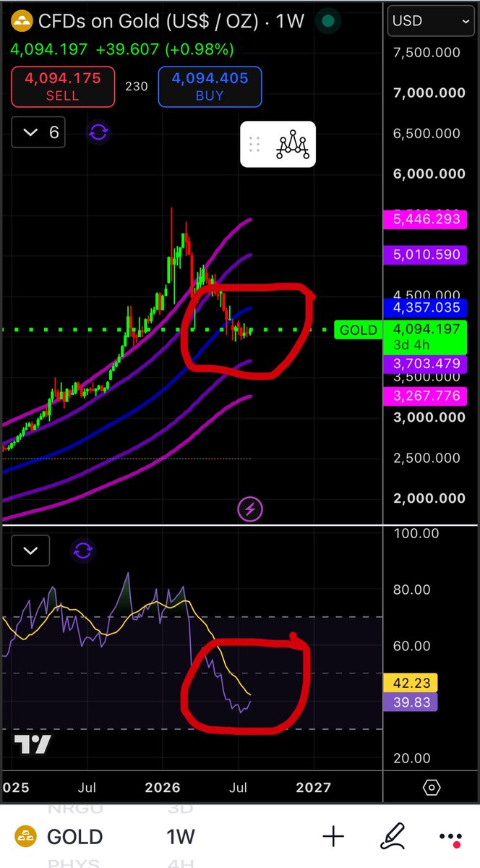Viewport: 480px width, 868px height.
Task: Expand the RSI pane legend chevron
Action: click(30, 550)
